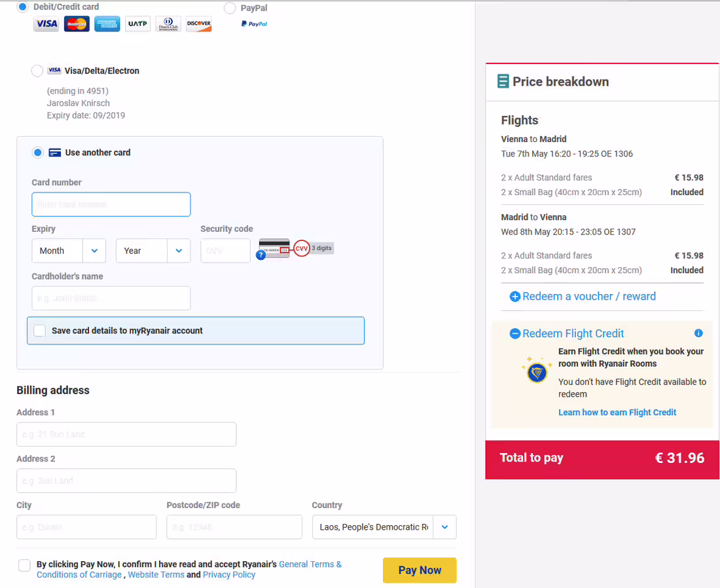Open Learn how to earn Flight Credit link
The image size is (720, 588).
click(x=617, y=413)
